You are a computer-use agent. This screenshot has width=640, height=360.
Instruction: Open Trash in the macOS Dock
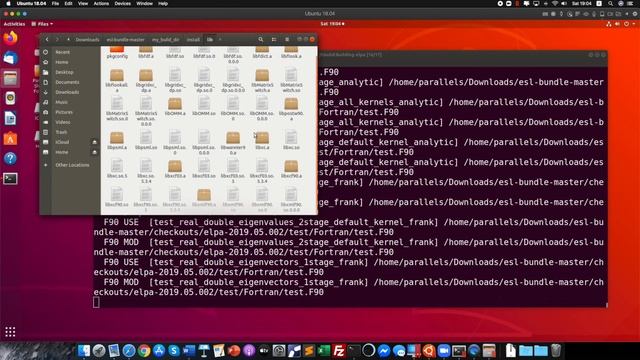tap(556, 351)
